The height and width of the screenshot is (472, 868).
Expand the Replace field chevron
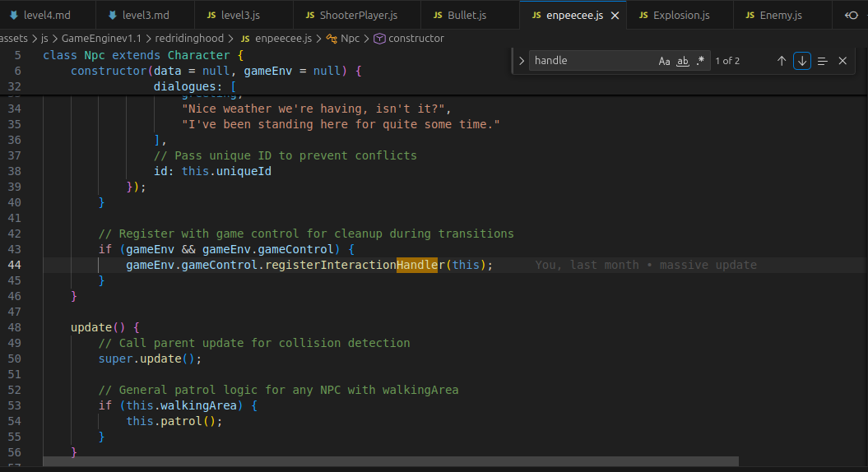pos(521,61)
